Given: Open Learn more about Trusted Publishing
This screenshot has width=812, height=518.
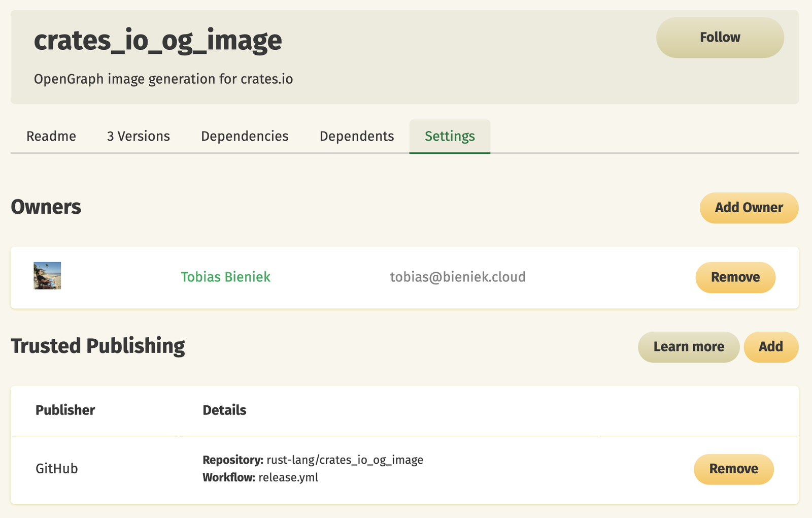Looking at the screenshot, I should pos(689,347).
